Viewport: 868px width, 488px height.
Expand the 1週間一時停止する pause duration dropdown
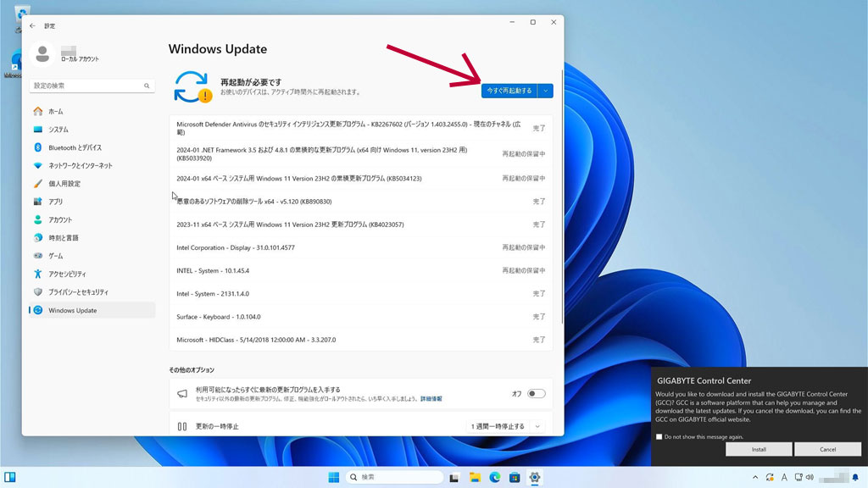537,426
